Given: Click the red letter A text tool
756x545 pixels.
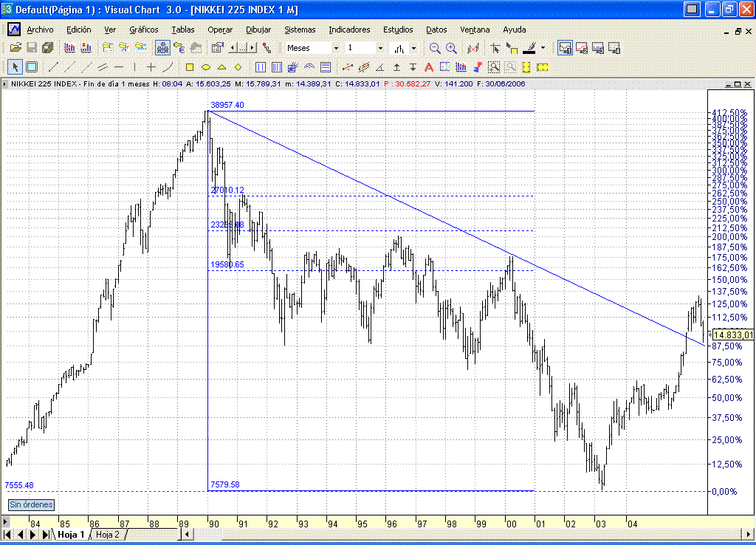Looking at the screenshot, I should pos(429,67).
